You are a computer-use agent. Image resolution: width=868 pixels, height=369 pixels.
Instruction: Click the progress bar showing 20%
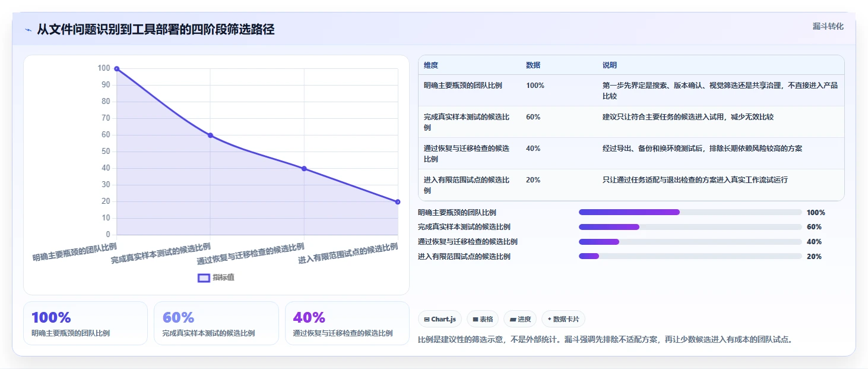tap(690, 257)
